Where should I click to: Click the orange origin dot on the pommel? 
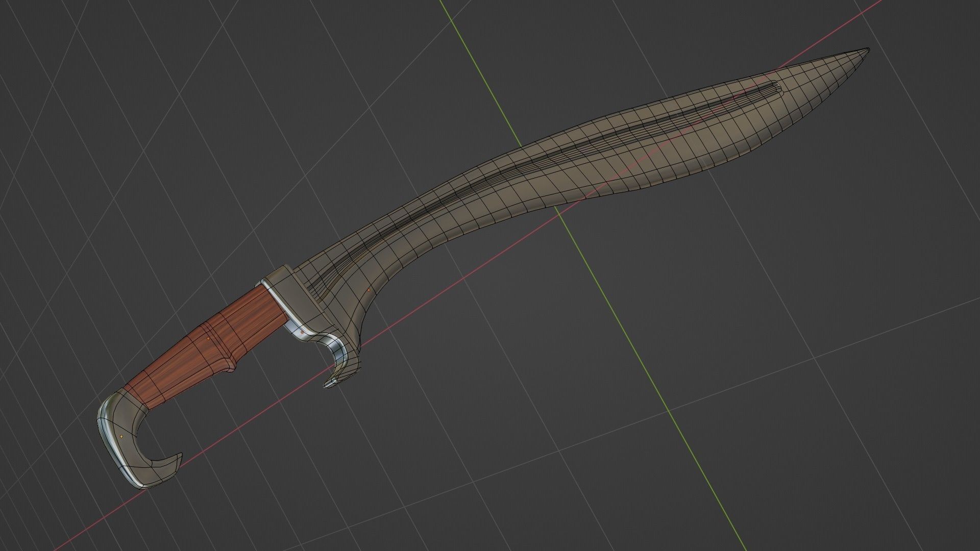click(x=121, y=437)
